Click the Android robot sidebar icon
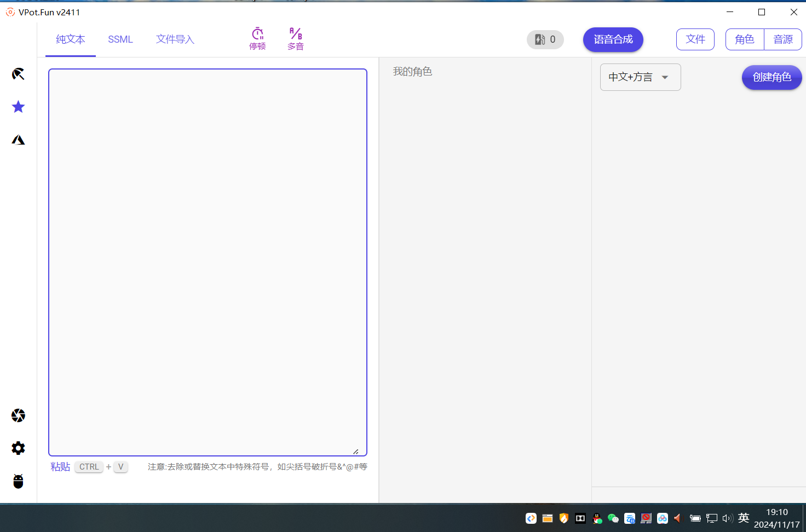 [x=18, y=481]
